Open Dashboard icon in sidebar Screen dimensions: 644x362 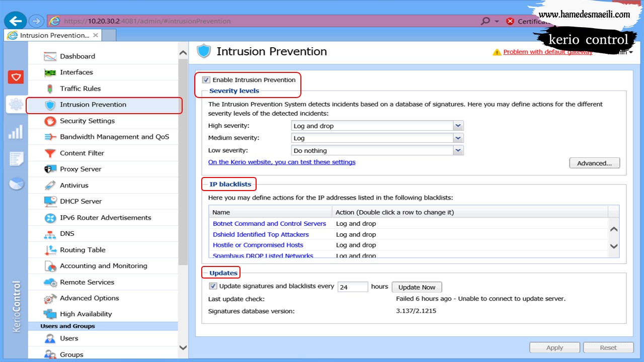coord(50,56)
